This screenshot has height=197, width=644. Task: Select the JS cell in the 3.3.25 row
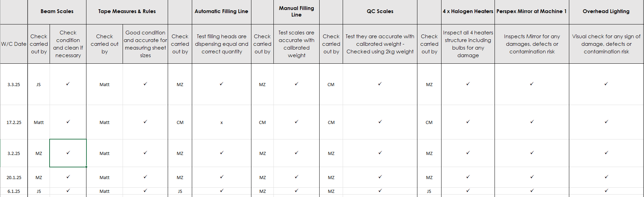click(x=39, y=84)
